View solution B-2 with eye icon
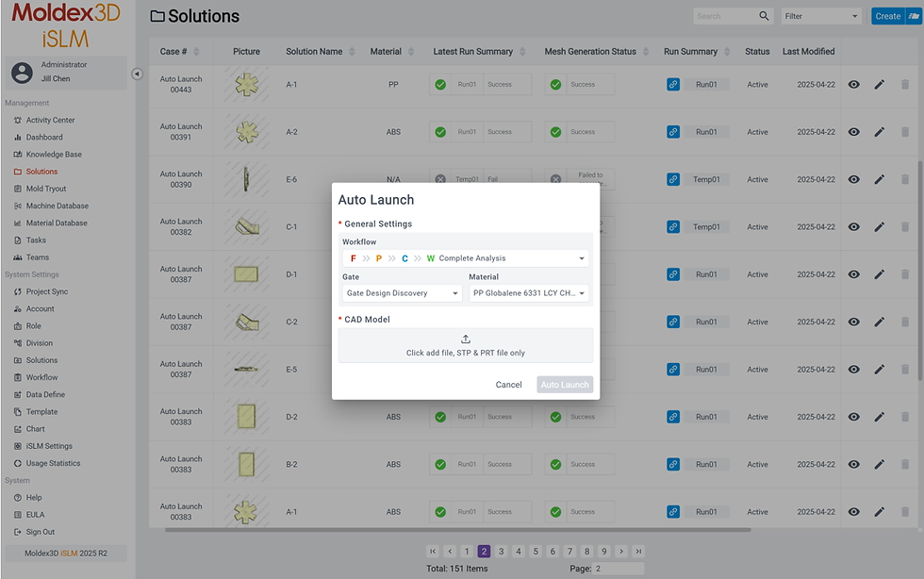 coord(853,465)
